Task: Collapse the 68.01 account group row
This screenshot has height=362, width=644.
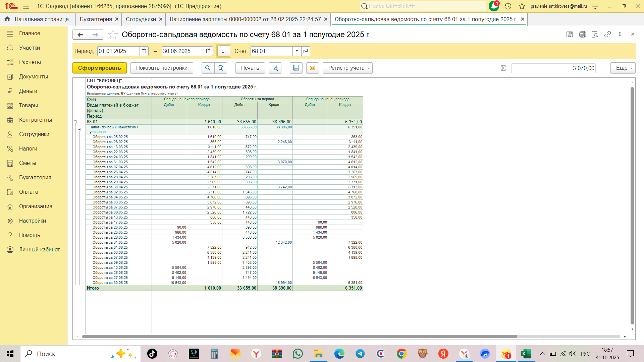Action: click(x=75, y=122)
